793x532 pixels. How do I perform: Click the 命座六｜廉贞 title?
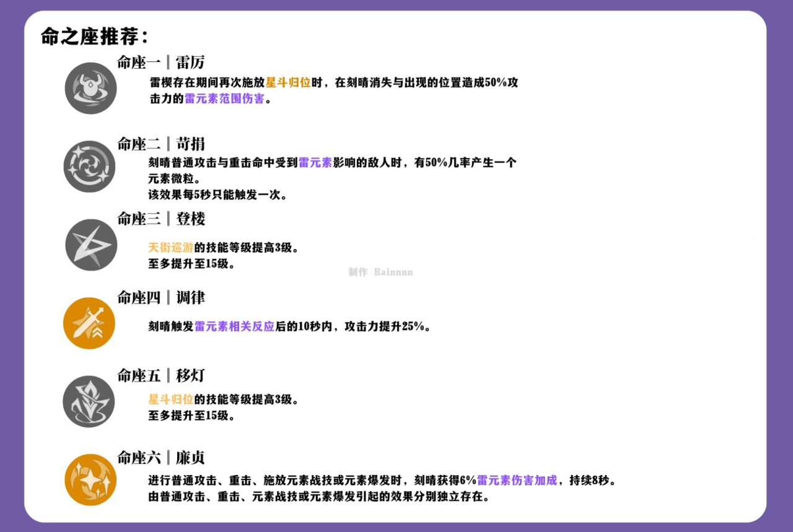click(161, 458)
